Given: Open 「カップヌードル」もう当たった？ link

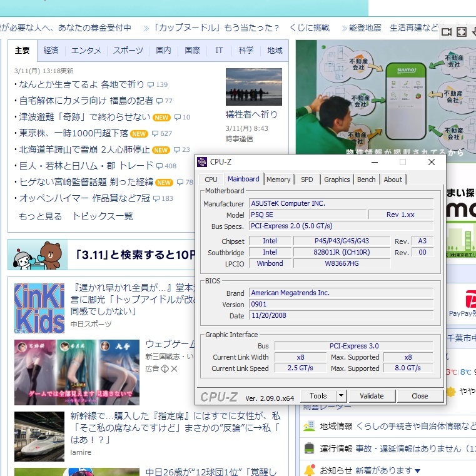Looking at the screenshot, I should [215, 28].
